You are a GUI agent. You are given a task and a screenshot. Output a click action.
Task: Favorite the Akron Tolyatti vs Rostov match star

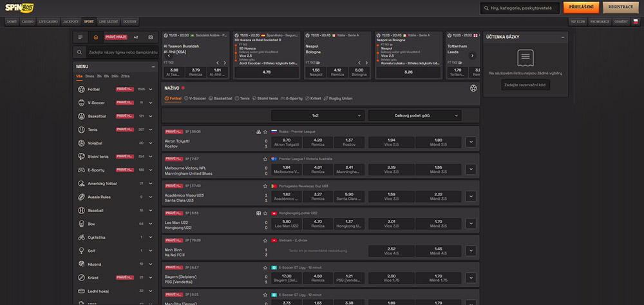coord(265,132)
